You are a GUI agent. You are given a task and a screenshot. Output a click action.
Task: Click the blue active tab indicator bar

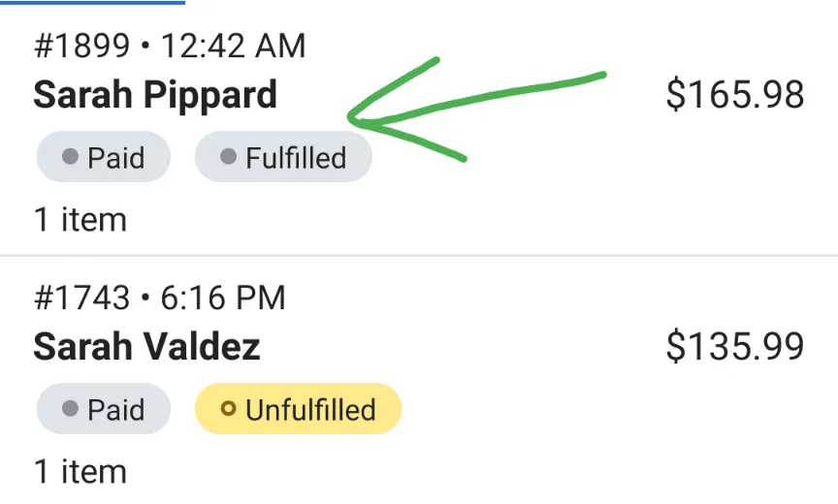point(92,2)
